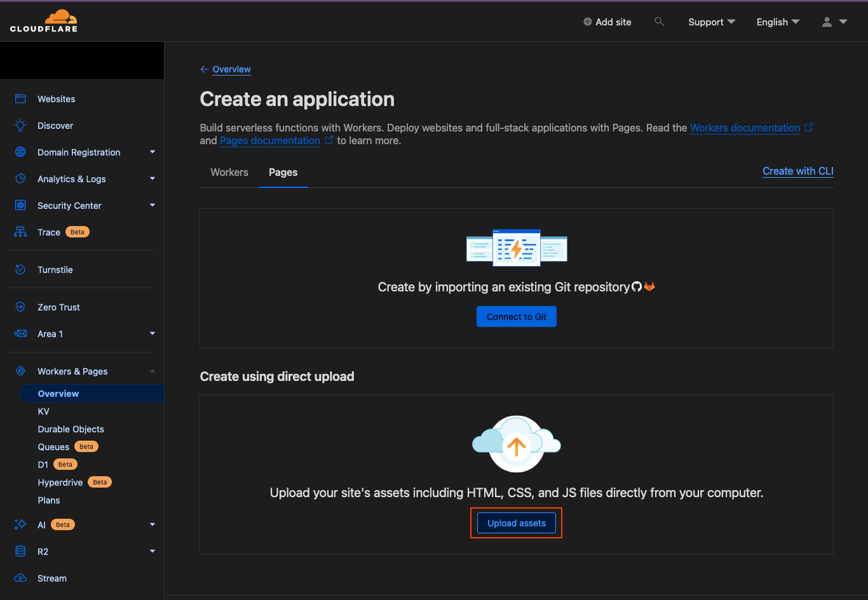Click the GitLab logo icon
The height and width of the screenshot is (600, 868).
pyautogui.click(x=649, y=287)
